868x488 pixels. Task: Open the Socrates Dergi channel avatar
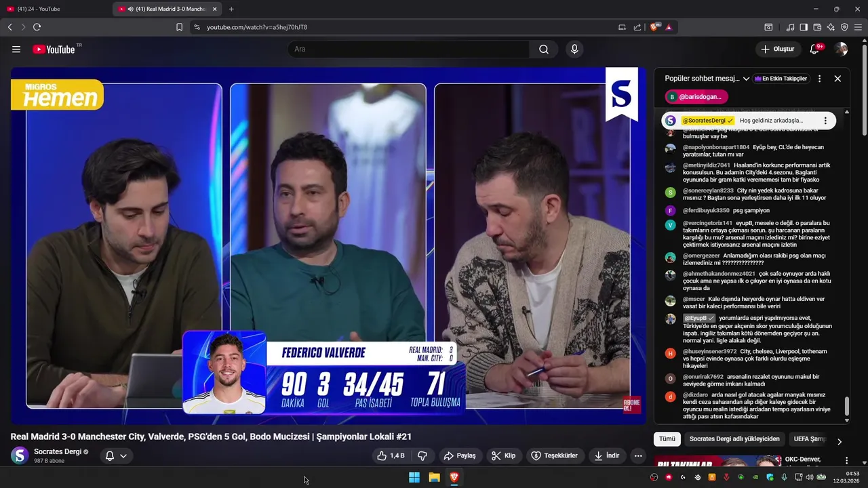(20, 455)
